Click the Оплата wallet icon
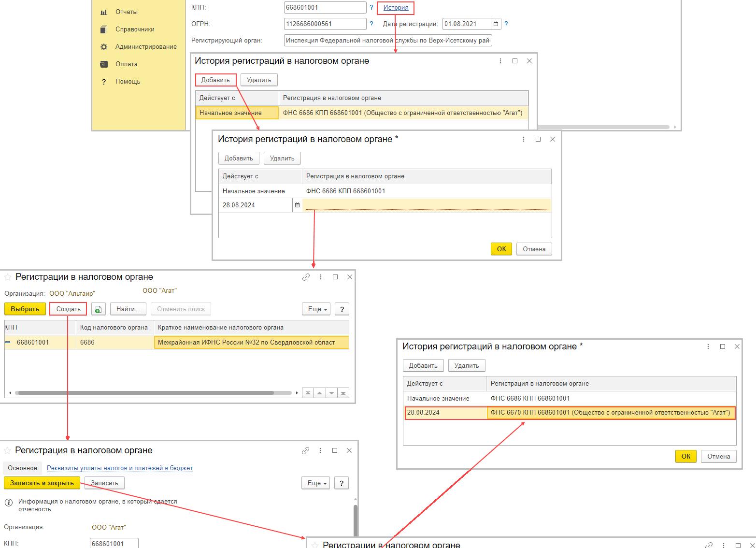756x548 pixels. [104, 64]
